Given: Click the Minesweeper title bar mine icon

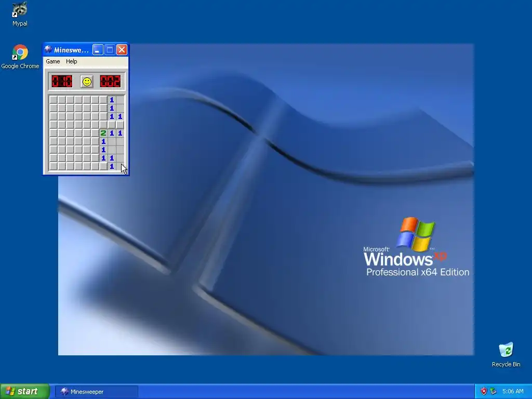Looking at the screenshot, I should [48, 49].
